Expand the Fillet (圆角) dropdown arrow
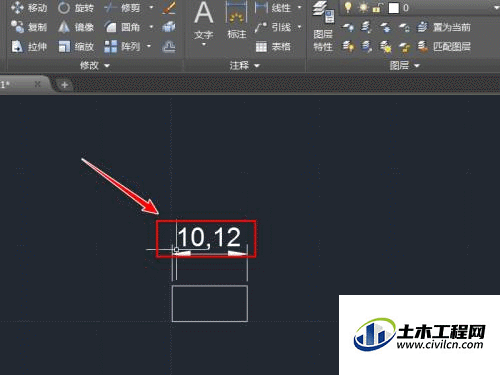 click(151, 27)
